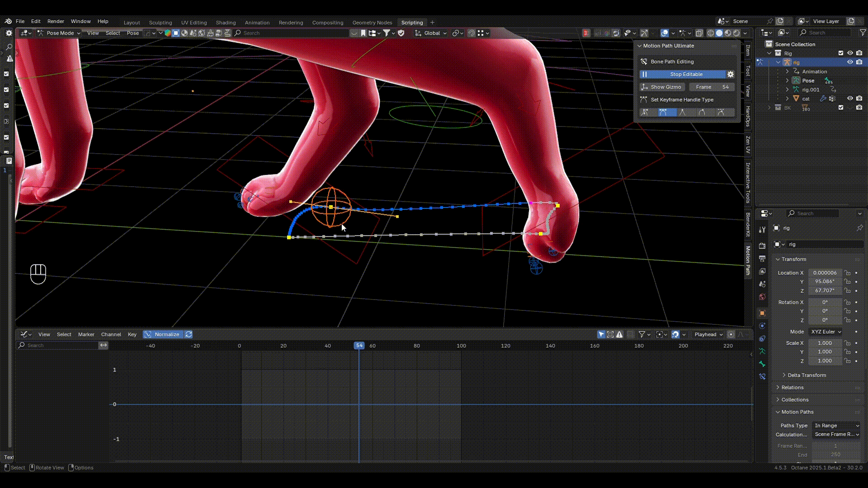Image resolution: width=868 pixels, height=488 pixels.
Task: Click the Stop Editable settings gear icon
Action: click(730, 75)
